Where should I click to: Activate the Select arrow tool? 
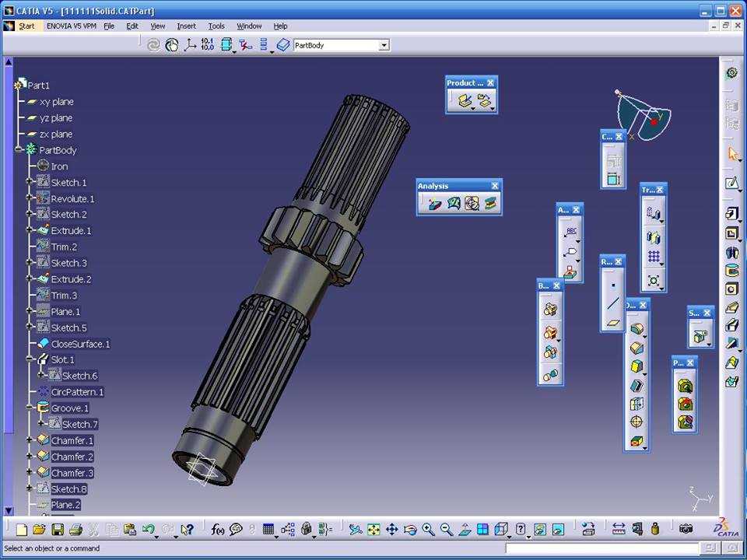733,154
